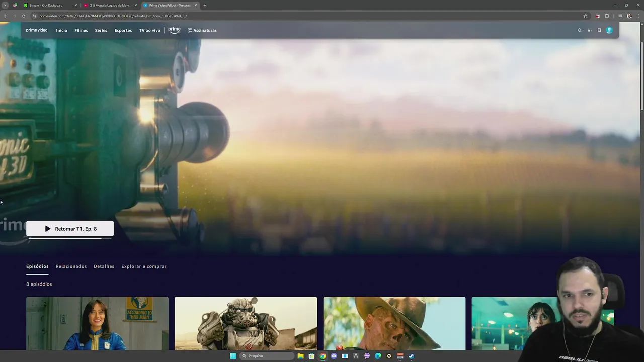Click the Windows taskbar Pesquisar search box
This screenshot has height=362, width=644.
click(267, 356)
